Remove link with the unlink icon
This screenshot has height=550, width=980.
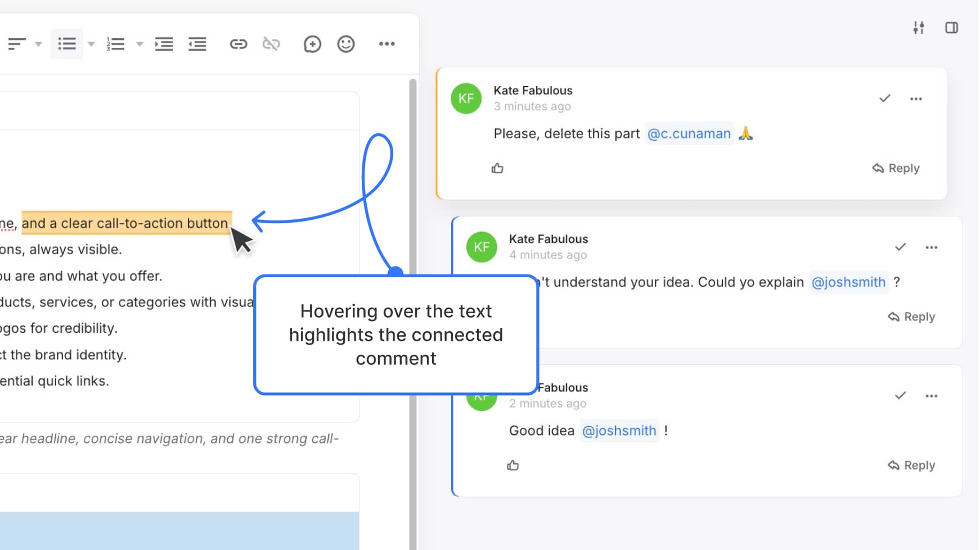pos(271,44)
